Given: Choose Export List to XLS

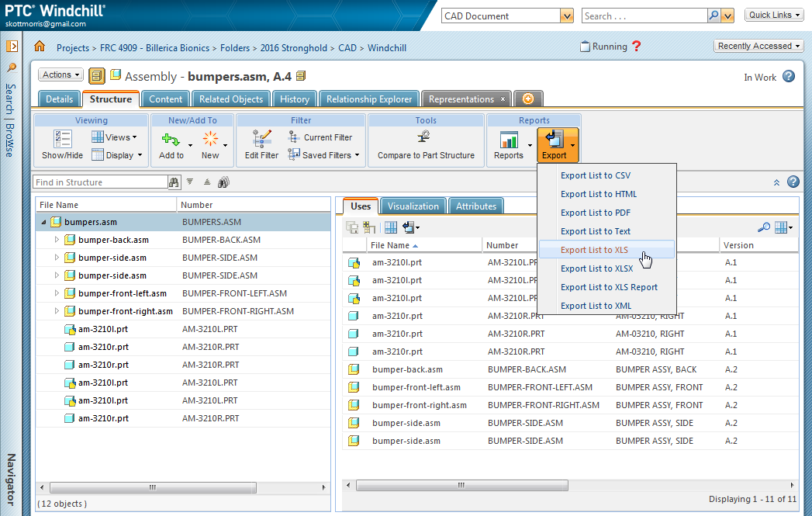Looking at the screenshot, I should coord(594,250).
